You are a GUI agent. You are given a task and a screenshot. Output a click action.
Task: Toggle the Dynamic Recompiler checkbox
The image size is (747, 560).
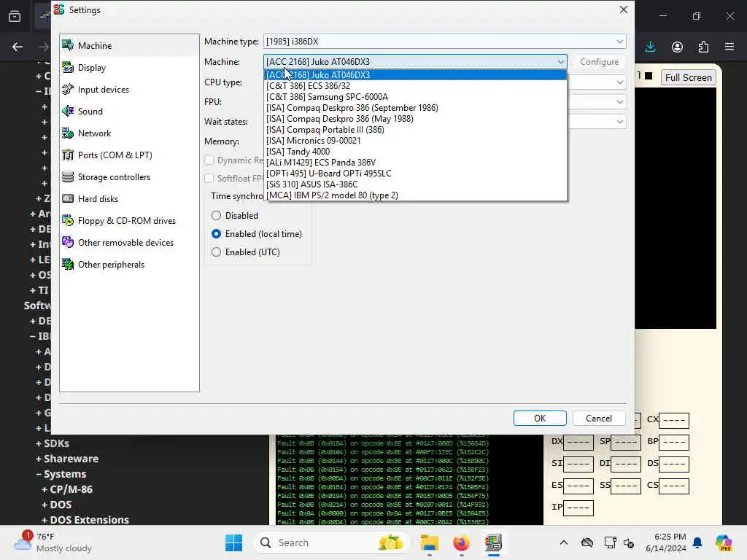(209, 160)
